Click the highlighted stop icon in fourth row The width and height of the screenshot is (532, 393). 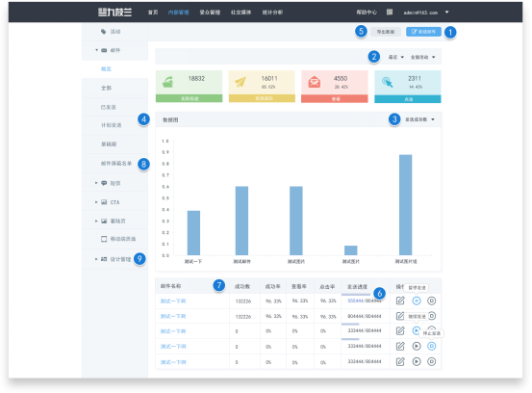431,346
